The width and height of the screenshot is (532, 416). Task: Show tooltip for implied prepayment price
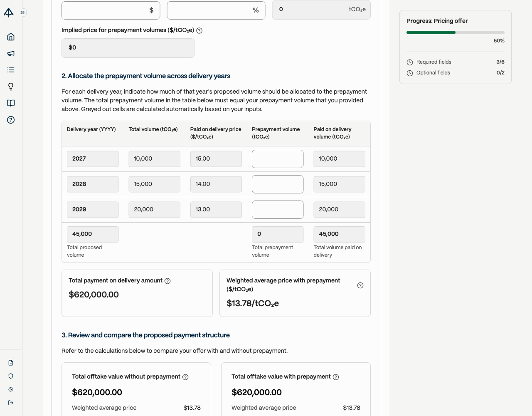[199, 30]
